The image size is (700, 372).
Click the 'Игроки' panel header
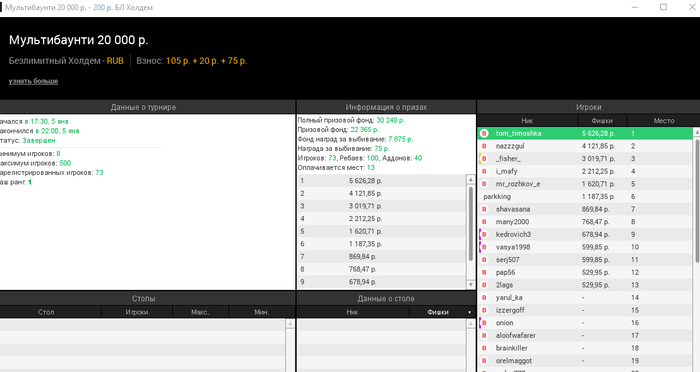(x=588, y=107)
